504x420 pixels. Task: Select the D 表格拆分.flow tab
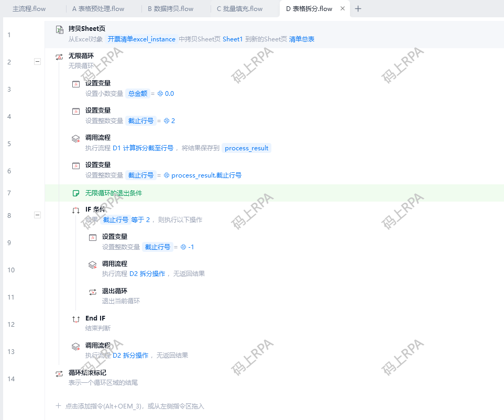[x=309, y=9]
